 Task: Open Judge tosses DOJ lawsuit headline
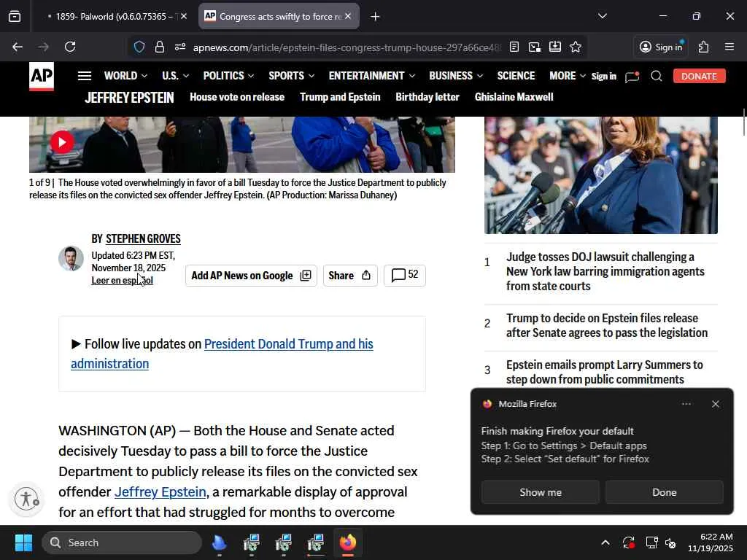[605, 271]
